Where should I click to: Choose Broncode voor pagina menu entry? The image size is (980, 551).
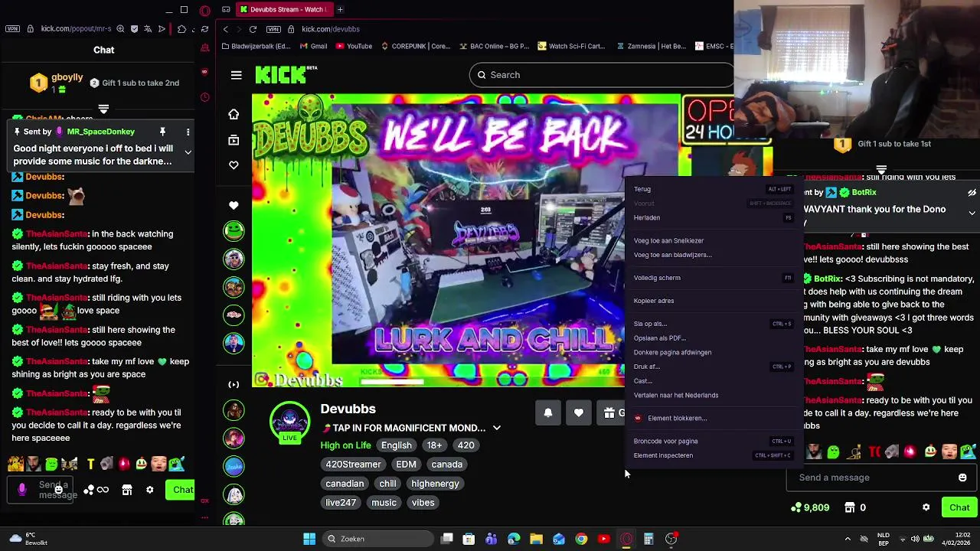pos(713,441)
